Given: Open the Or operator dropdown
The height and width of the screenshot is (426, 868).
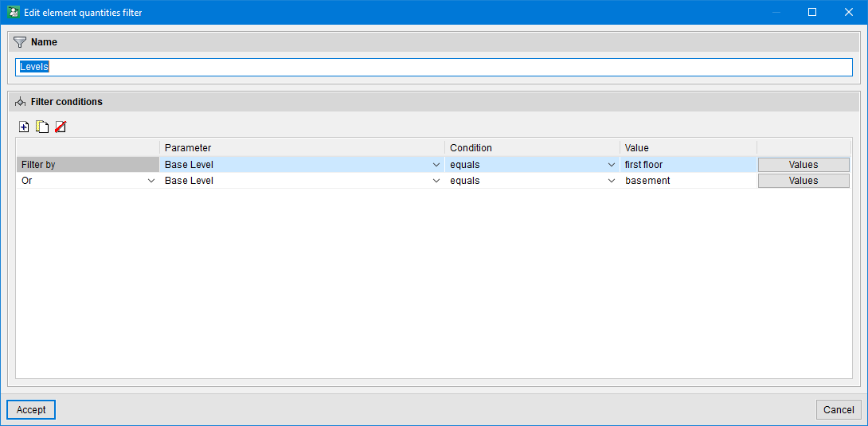Looking at the screenshot, I should [151, 181].
